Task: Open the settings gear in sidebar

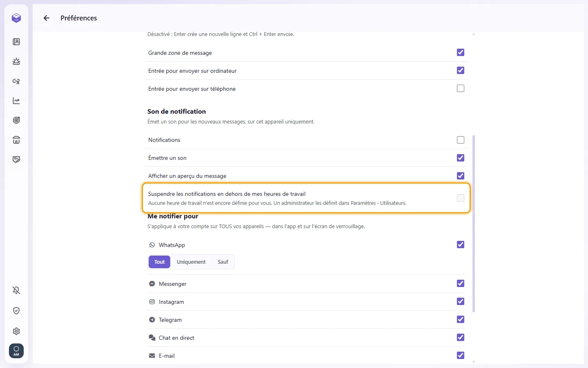Action: 16,331
